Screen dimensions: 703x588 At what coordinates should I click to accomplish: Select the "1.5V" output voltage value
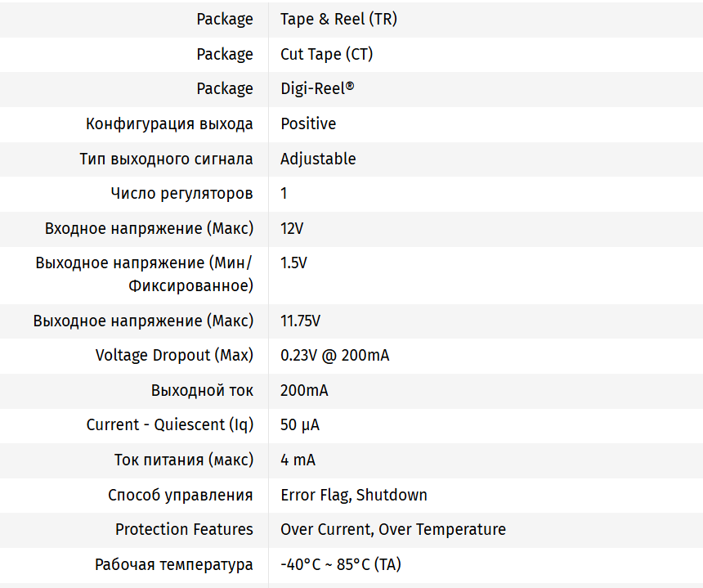[293, 263]
